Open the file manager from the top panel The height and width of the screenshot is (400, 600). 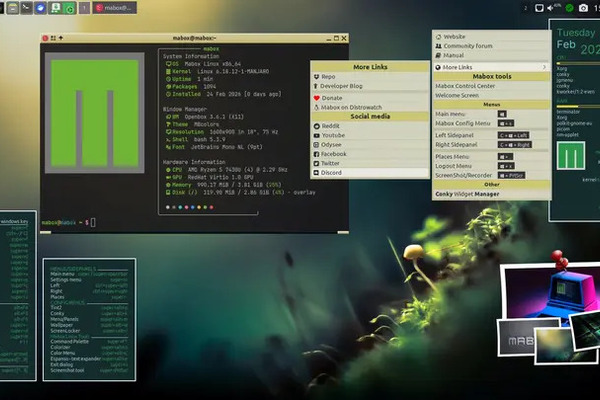(x=13, y=8)
